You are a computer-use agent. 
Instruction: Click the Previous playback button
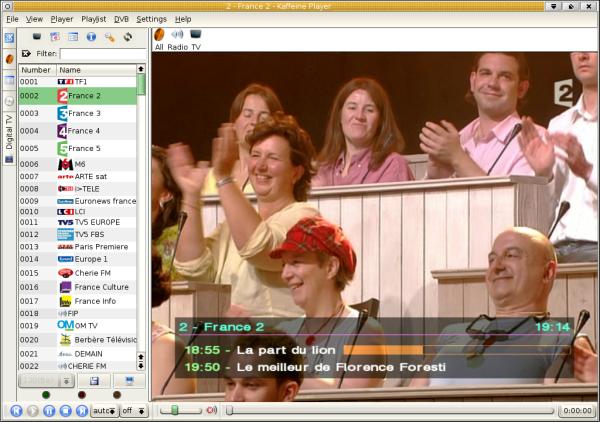[x=16, y=411]
